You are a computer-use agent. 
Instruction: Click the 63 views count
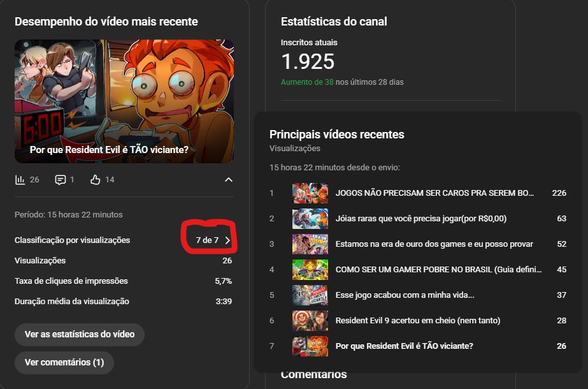pos(561,219)
